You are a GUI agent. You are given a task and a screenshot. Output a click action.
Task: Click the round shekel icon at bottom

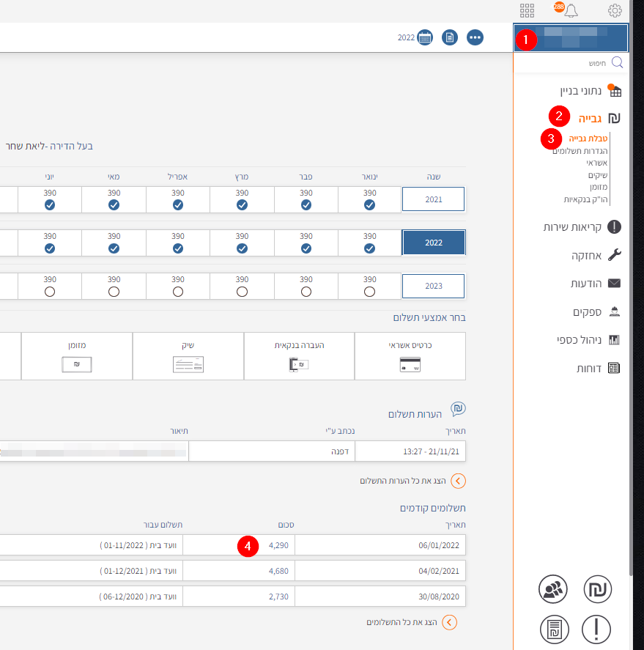tap(597, 588)
